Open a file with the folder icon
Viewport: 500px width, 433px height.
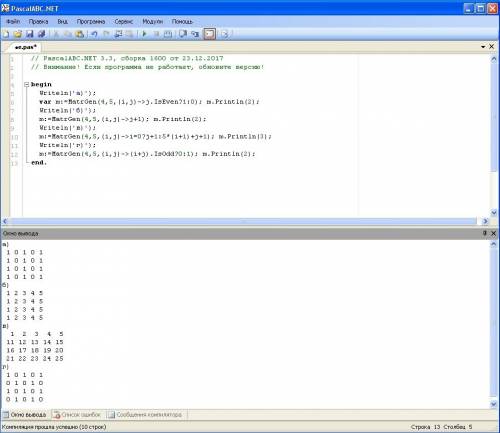click(18, 34)
